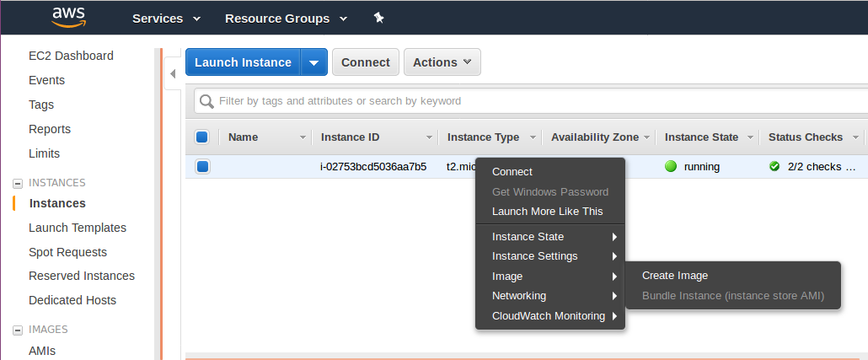
Task: Select Connect in the context menu
Action: 550,172
